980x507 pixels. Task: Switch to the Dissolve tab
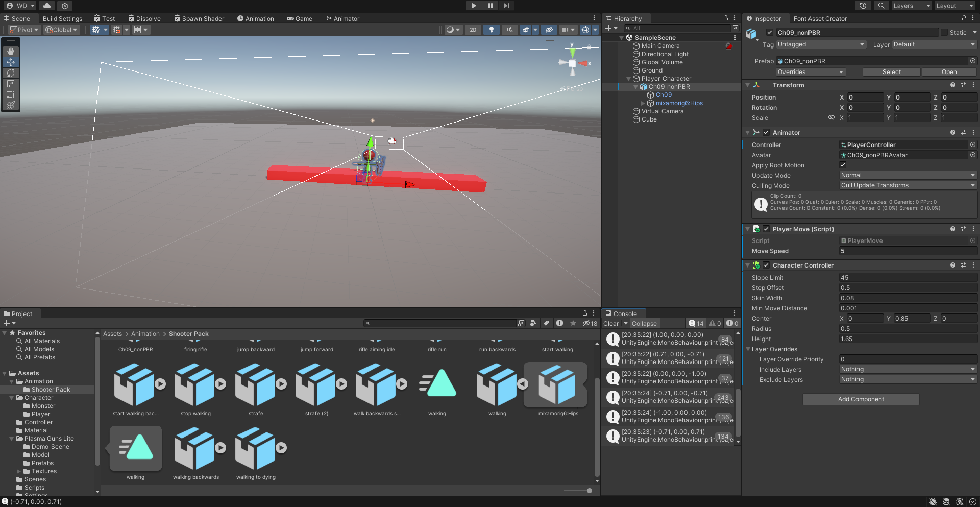point(144,18)
